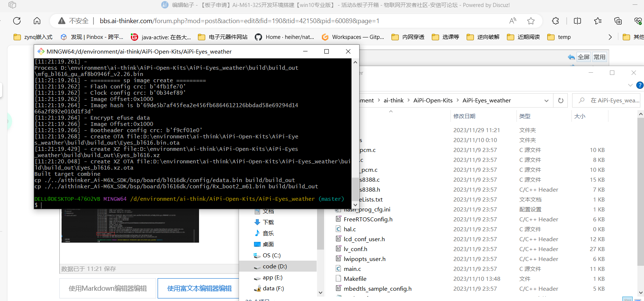Click the terminal command prompt line
This screenshot has height=301, width=644.
point(192,205)
